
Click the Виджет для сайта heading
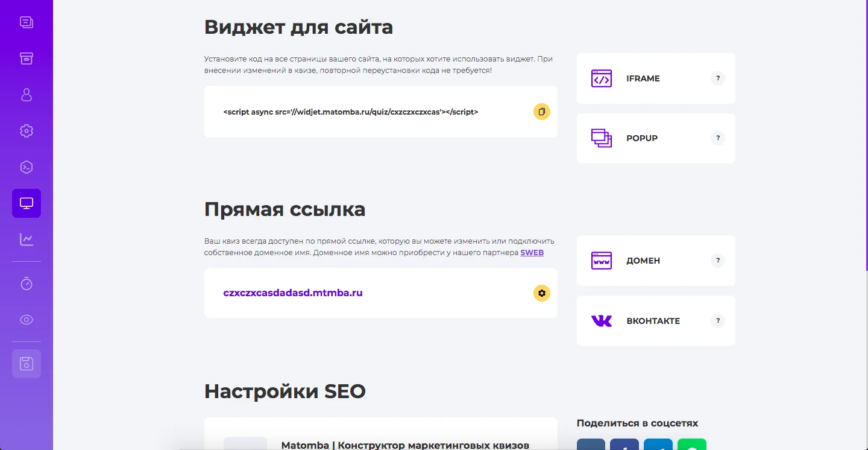[298, 27]
